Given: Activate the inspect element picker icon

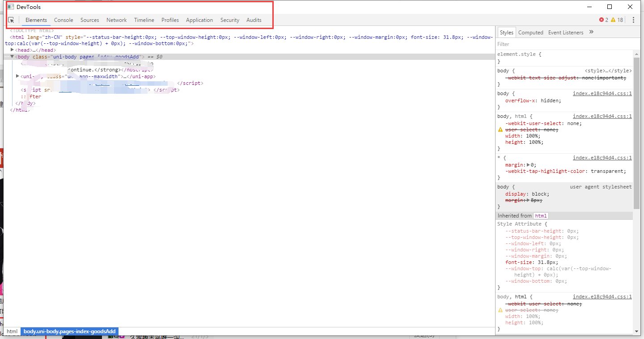Looking at the screenshot, I should pyautogui.click(x=11, y=20).
